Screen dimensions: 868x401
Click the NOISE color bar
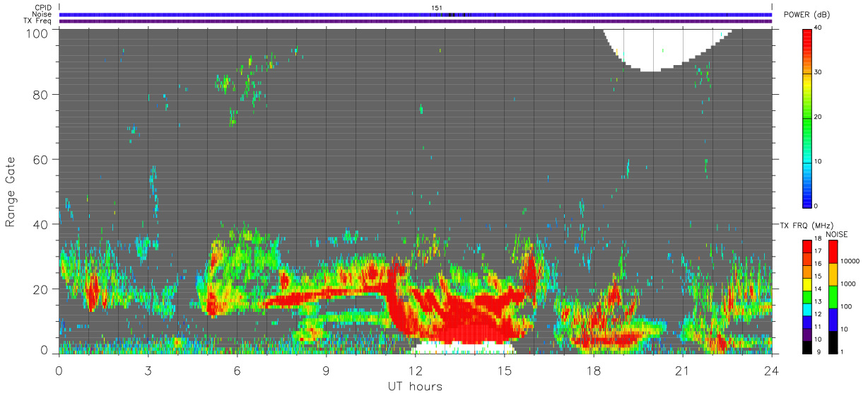[833, 296]
